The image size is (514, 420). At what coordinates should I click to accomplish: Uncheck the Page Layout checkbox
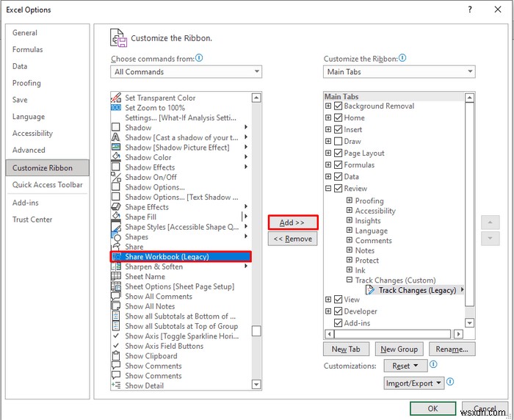click(x=338, y=153)
